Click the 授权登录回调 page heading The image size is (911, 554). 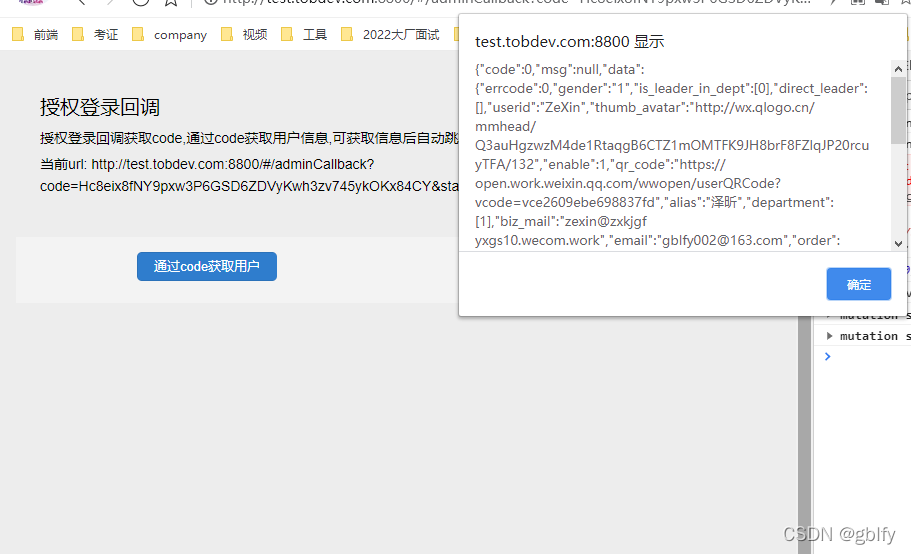pyautogui.click(x=99, y=107)
